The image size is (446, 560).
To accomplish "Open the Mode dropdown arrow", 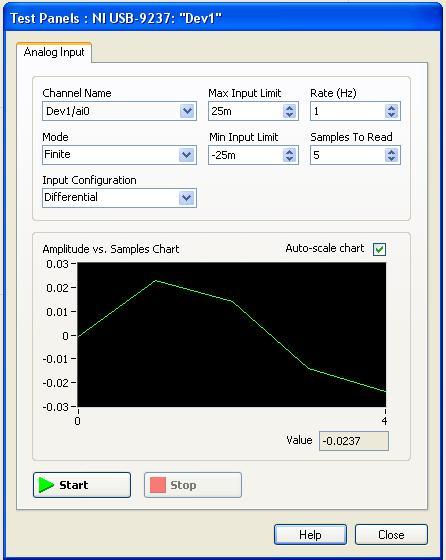I will pyautogui.click(x=186, y=155).
